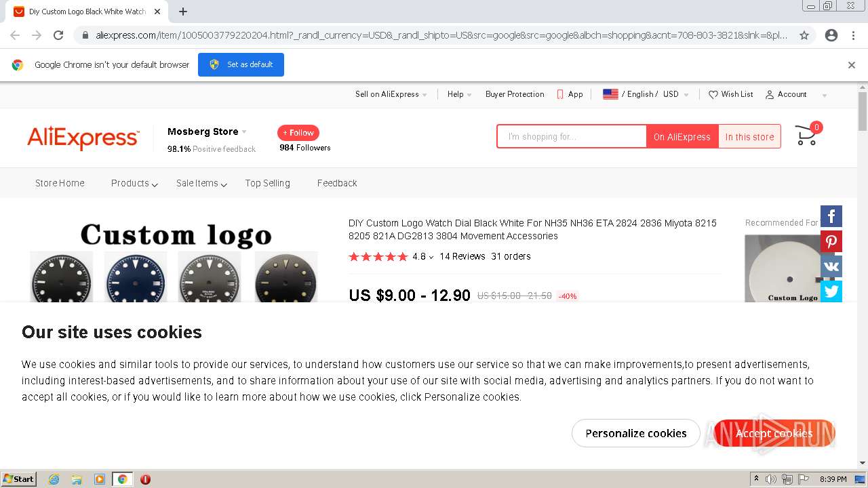Open the Chrome three-dot menu
The width and height of the screenshot is (868, 488).
pos(853,35)
